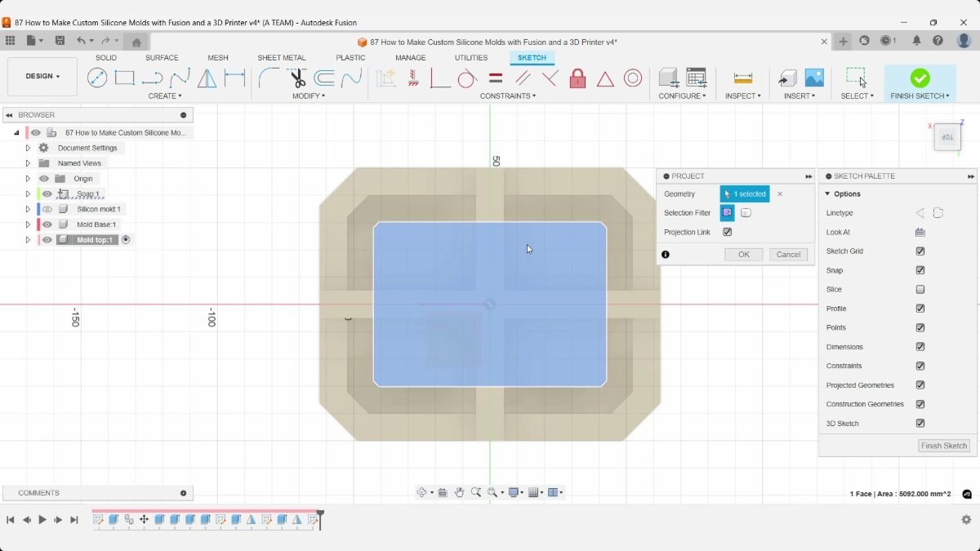
Task: Play the design timeline
Action: (x=42, y=520)
